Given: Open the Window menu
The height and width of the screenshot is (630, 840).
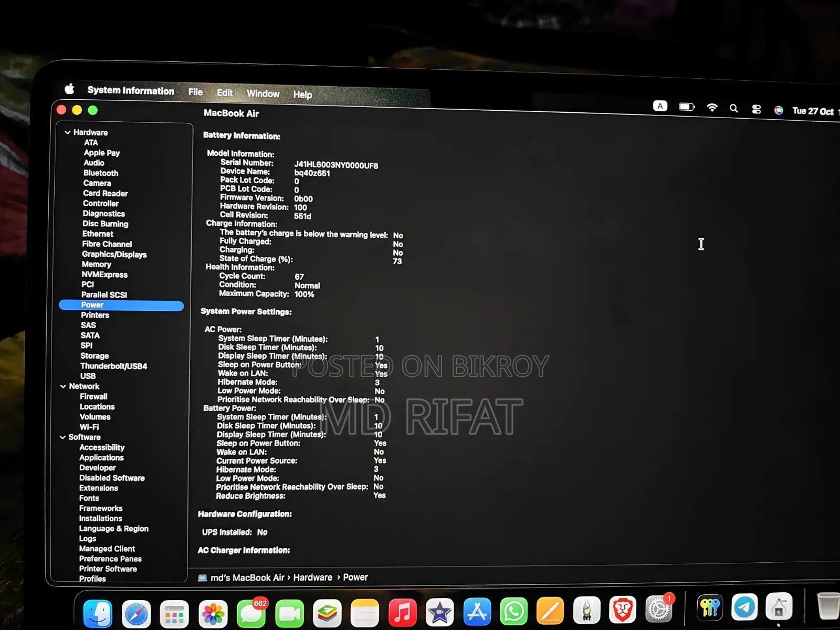Looking at the screenshot, I should point(263,93).
